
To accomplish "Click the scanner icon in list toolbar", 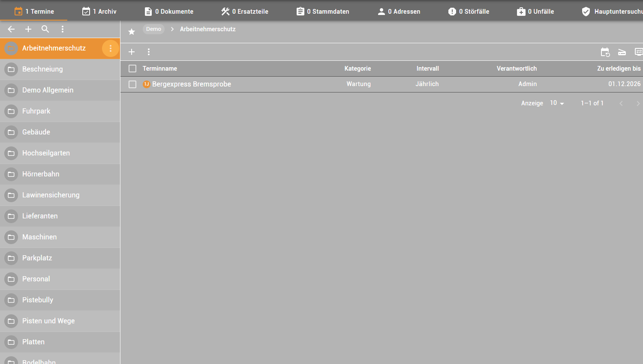I will (x=622, y=52).
